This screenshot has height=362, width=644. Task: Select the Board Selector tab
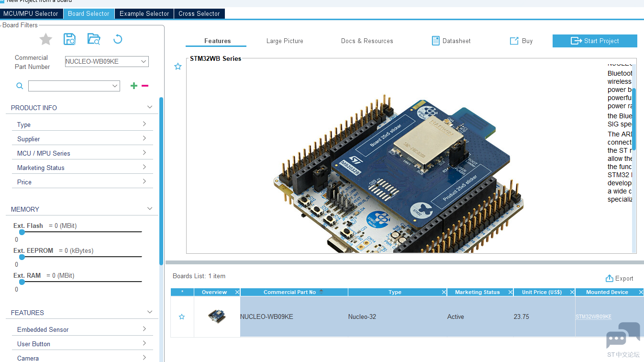coord(89,13)
